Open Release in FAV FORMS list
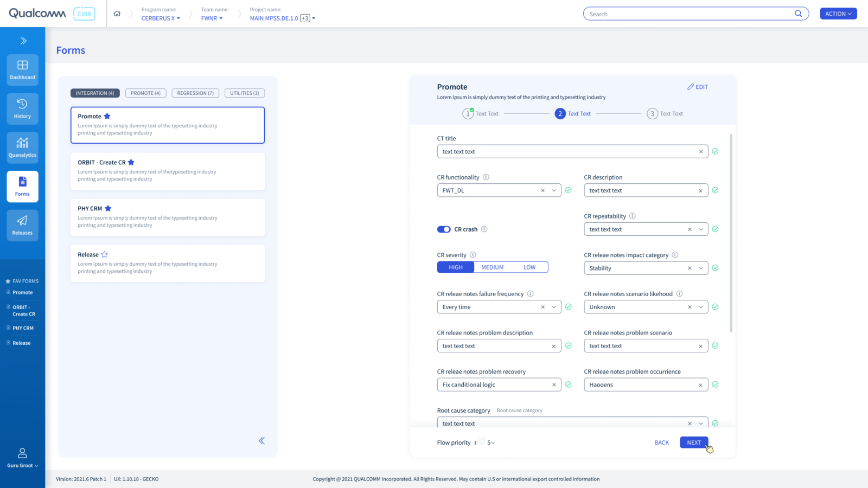This screenshot has width=868, height=488. 22,343
